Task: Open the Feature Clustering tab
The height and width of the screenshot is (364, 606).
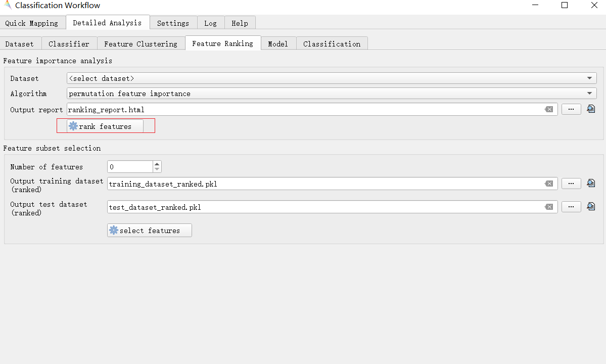Action: [x=141, y=44]
